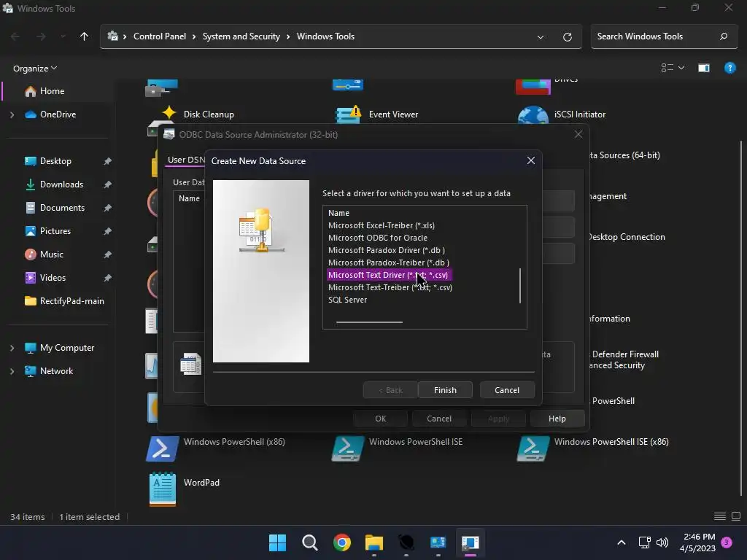Open OneDrive in navigation pane
Image resolution: width=747 pixels, height=560 pixels.
(58, 114)
